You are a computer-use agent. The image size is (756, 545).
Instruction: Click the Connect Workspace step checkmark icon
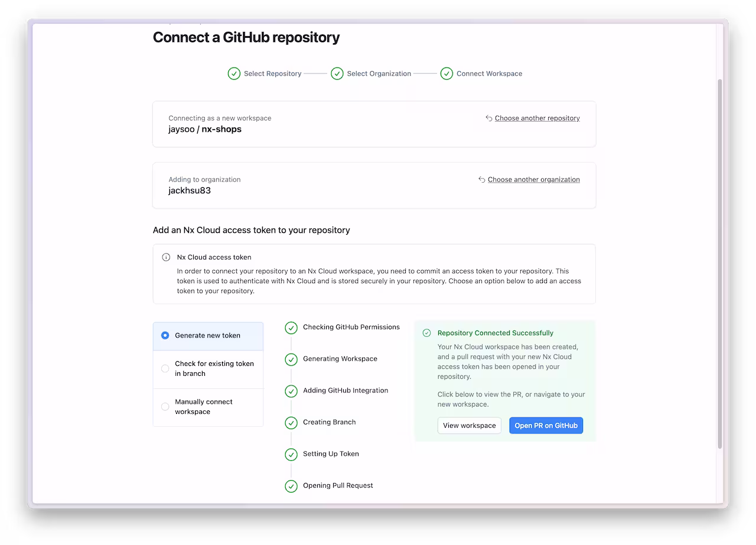coord(447,74)
